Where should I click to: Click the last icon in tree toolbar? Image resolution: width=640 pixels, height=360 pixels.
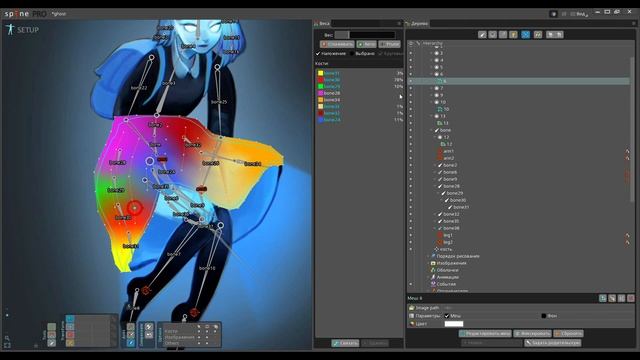560,35
